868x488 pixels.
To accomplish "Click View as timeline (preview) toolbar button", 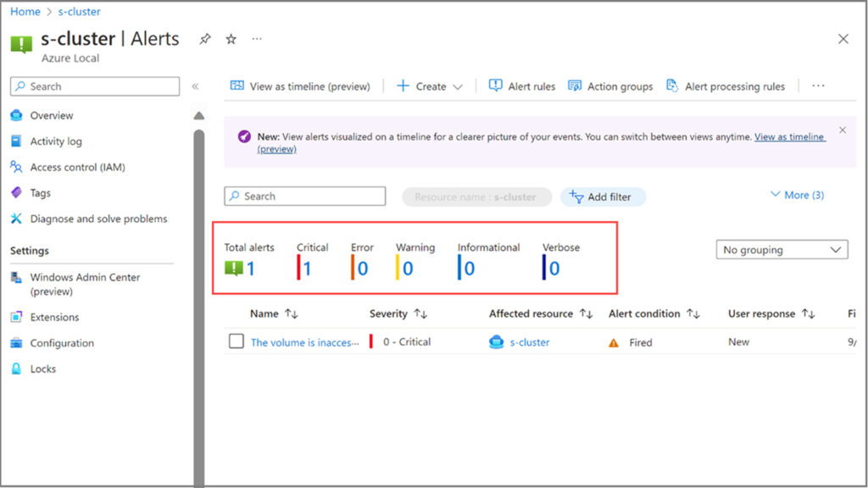I will (x=301, y=86).
